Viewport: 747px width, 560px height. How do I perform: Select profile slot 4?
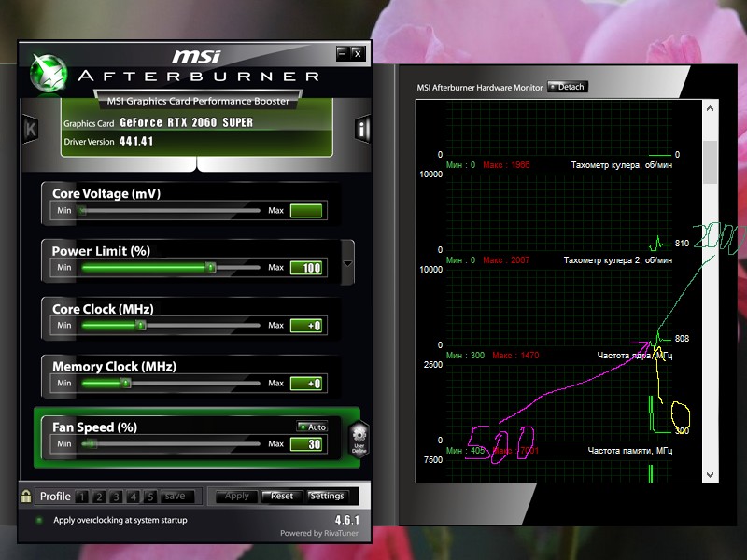pos(133,497)
